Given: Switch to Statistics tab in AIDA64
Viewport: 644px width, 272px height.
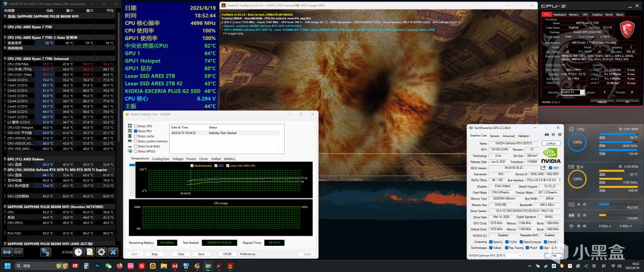Looking at the screenshot, I should click(229, 159).
